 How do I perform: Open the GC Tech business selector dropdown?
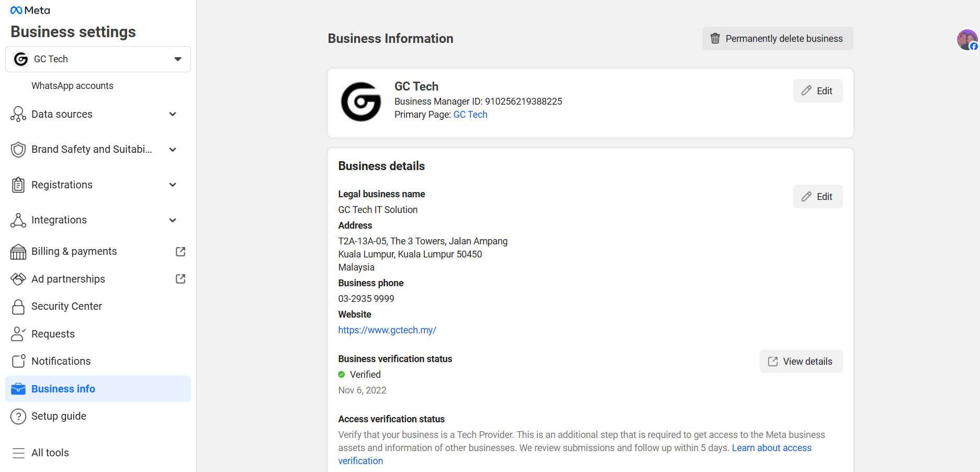click(x=98, y=59)
